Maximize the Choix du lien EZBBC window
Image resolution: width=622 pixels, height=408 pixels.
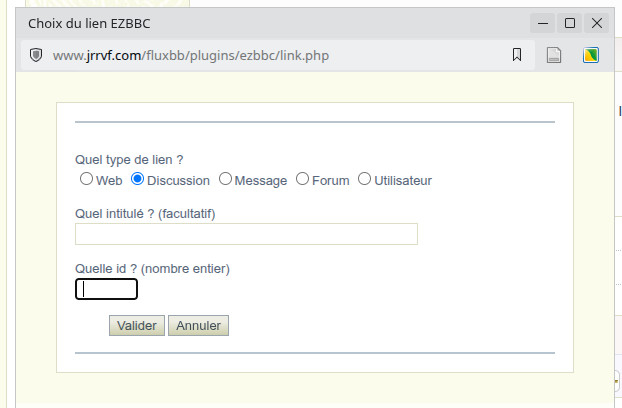tap(570, 23)
